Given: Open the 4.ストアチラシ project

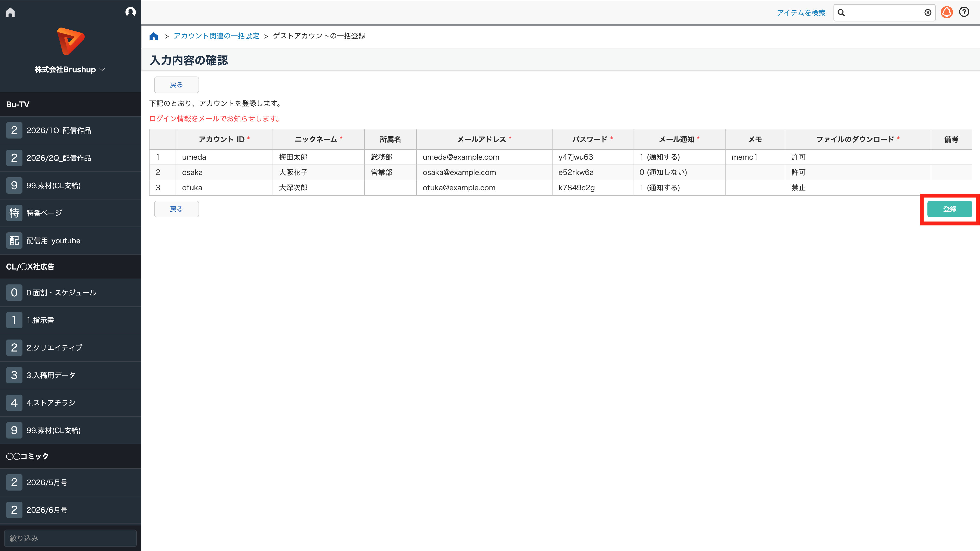Looking at the screenshot, I should pyautogui.click(x=70, y=403).
